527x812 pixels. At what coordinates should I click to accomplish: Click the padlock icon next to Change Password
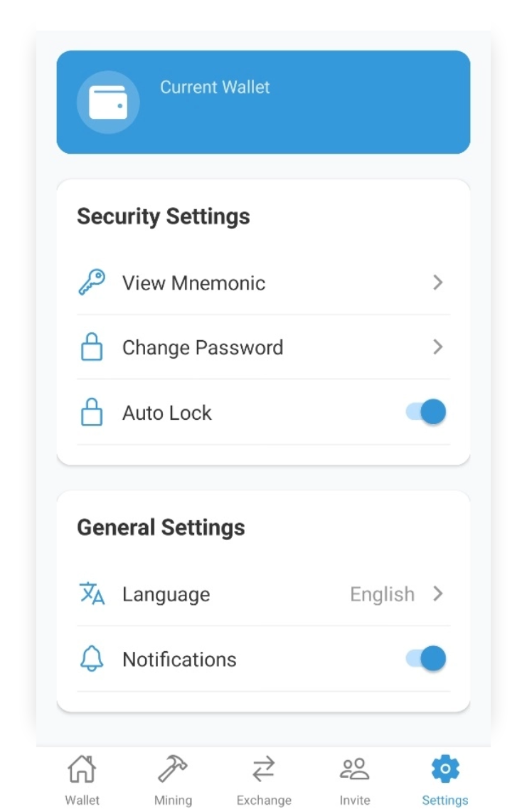(x=92, y=347)
